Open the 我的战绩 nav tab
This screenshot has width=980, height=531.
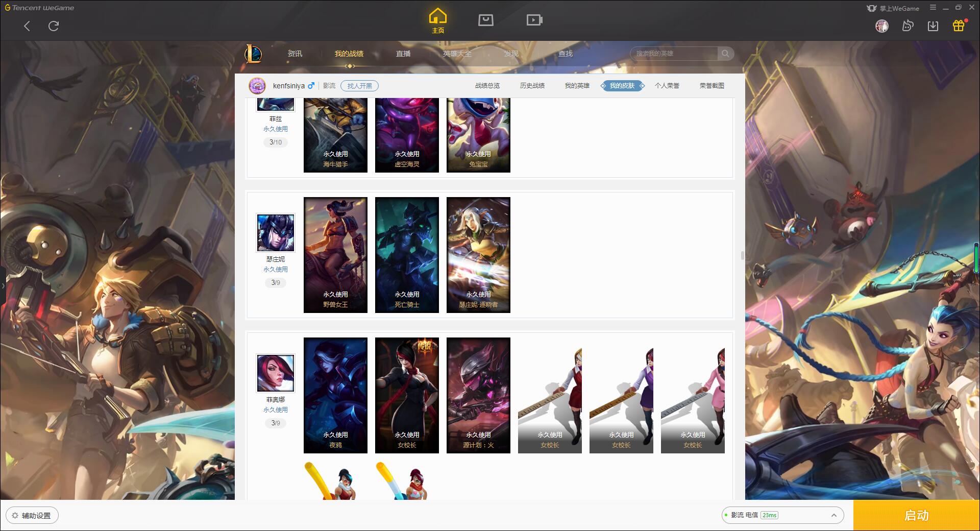click(x=349, y=54)
